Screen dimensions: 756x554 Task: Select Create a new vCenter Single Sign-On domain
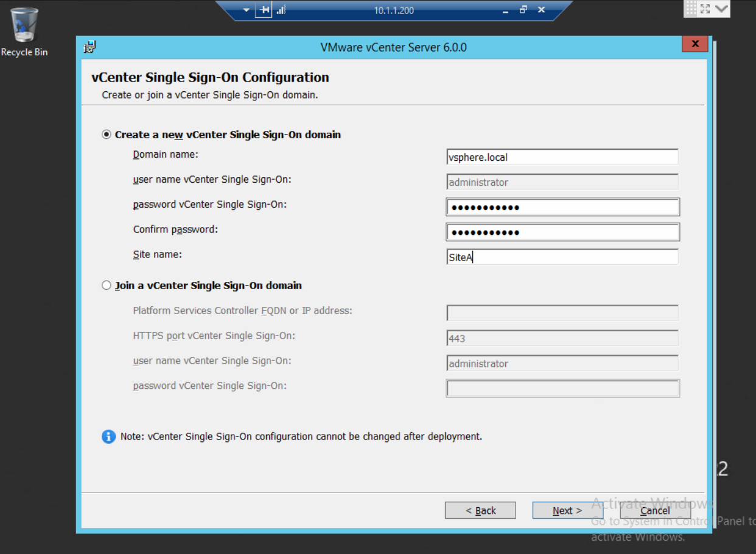107,135
